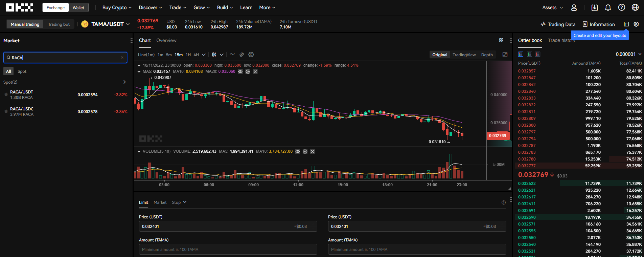Viewport: 644px width, 257px height.
Task: Open trading settings gear in top bar
Action: [636, 24]
